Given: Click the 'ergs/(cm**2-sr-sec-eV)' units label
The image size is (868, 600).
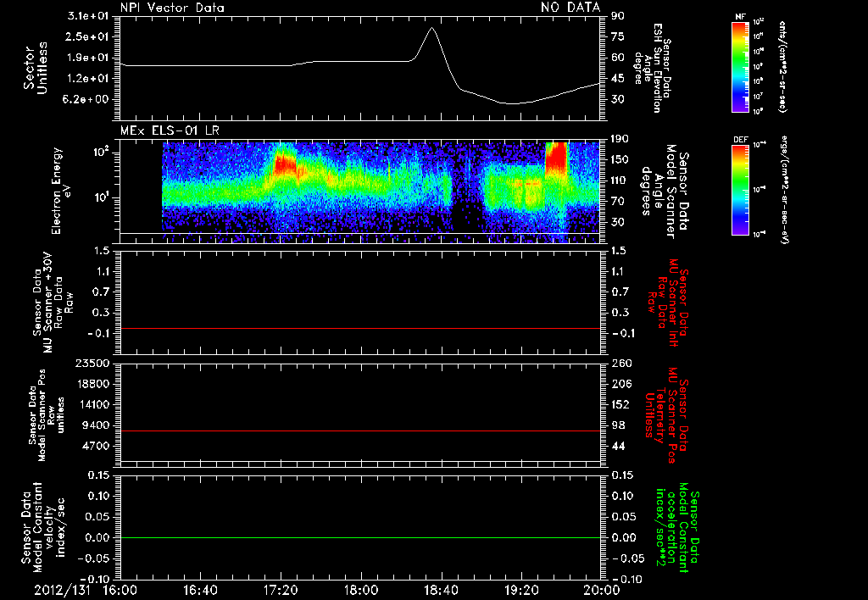Looking at the screenshot, I should click(x=784, y=190).
